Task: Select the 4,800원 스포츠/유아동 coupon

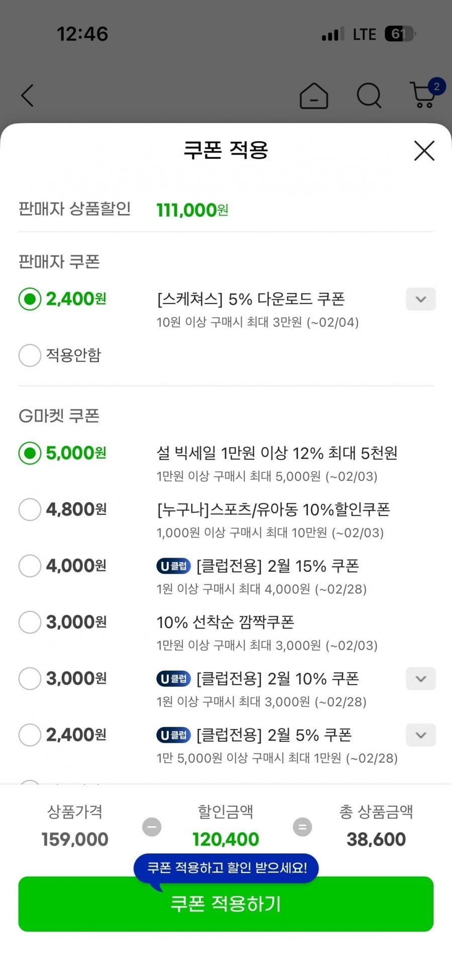Action: point(30,509)
